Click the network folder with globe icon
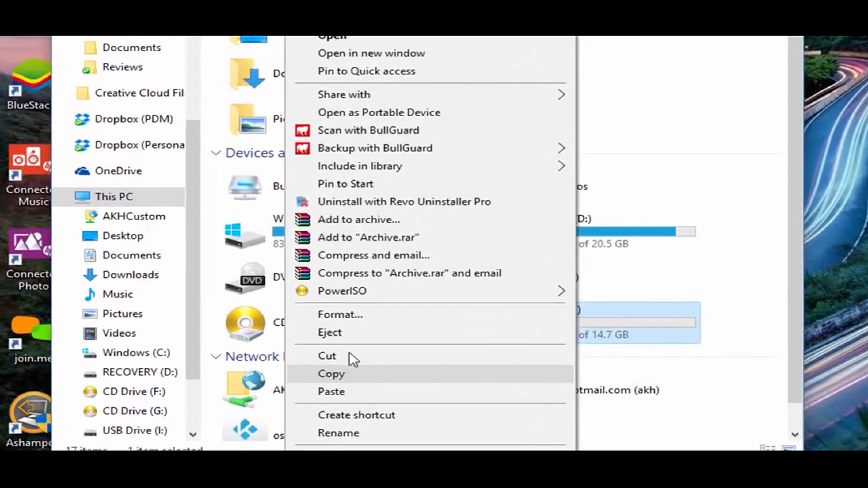868x488 pixels. tap(245, 389)
